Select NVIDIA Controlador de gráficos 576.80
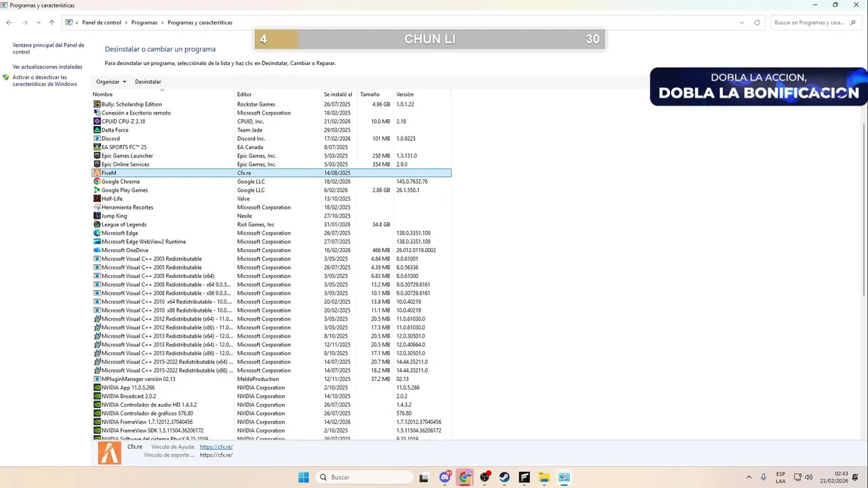Image resolution: width=868 pixels, height=488 pixels. 271,413
